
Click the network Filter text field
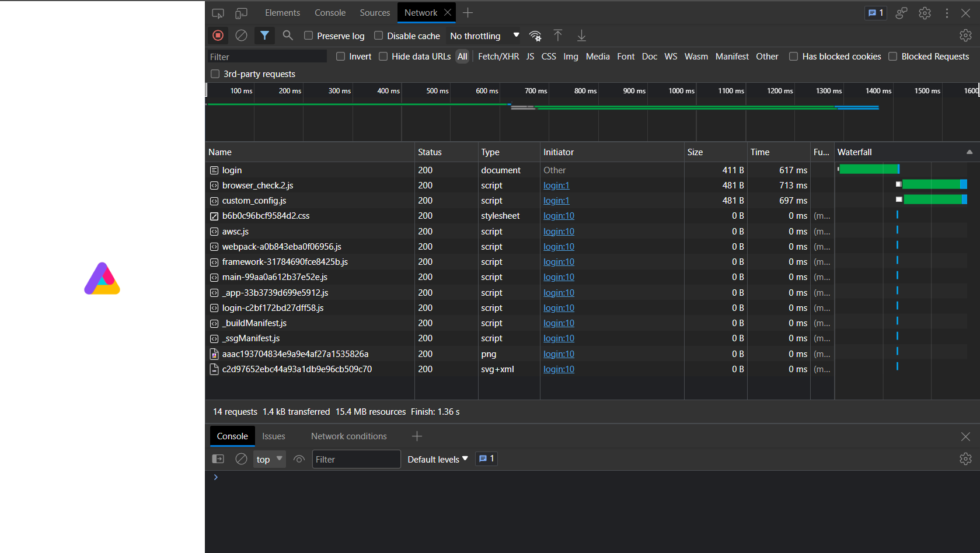(x=267, y=57)
